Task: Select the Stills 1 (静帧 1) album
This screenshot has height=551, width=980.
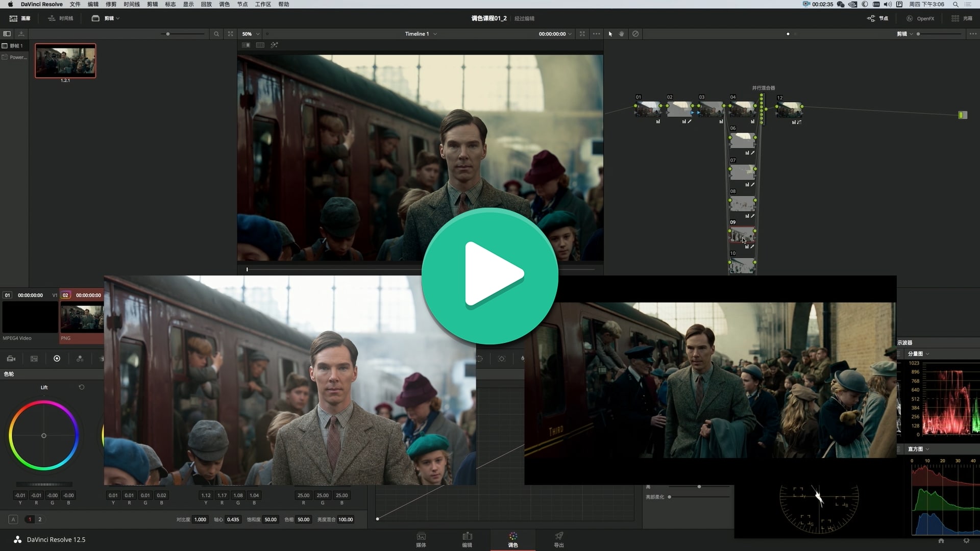Action: click(13, 45)
